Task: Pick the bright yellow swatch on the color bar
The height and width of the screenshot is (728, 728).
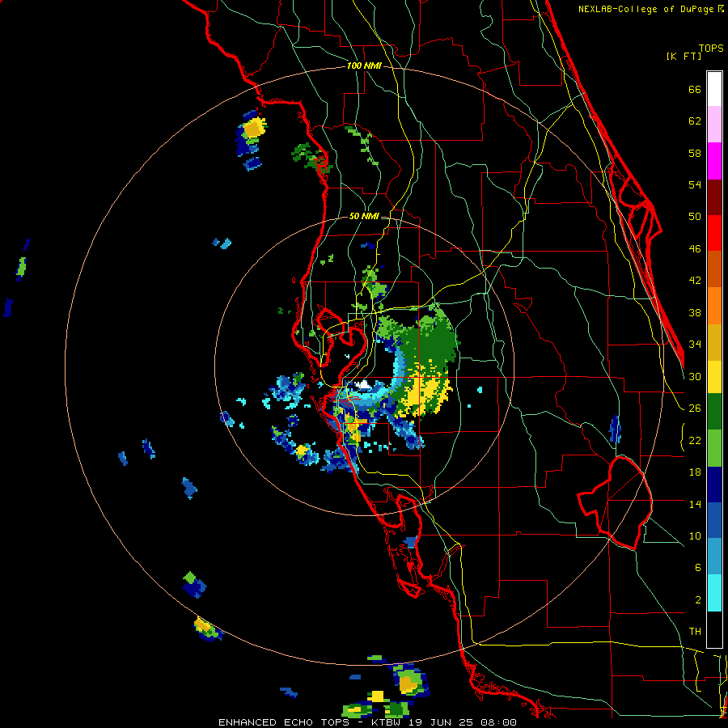Action: click(714, 376)
